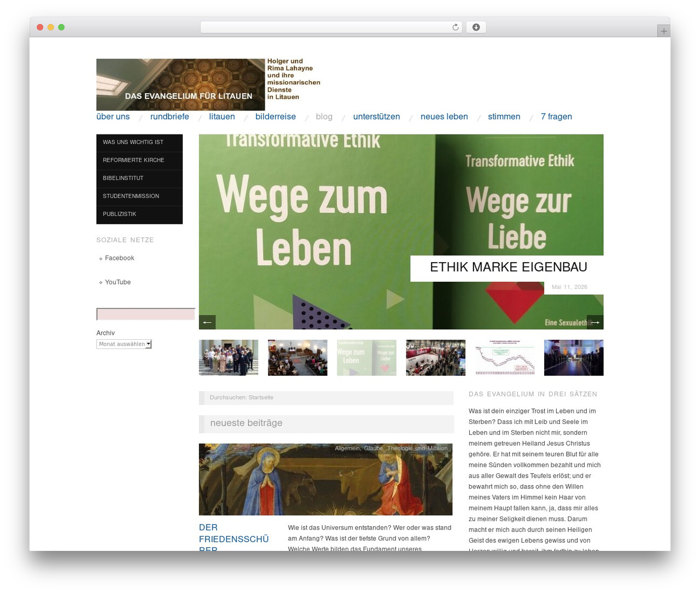Click the Allgemein category tag
Screen dimensions: 700x593
coord(347,449)
